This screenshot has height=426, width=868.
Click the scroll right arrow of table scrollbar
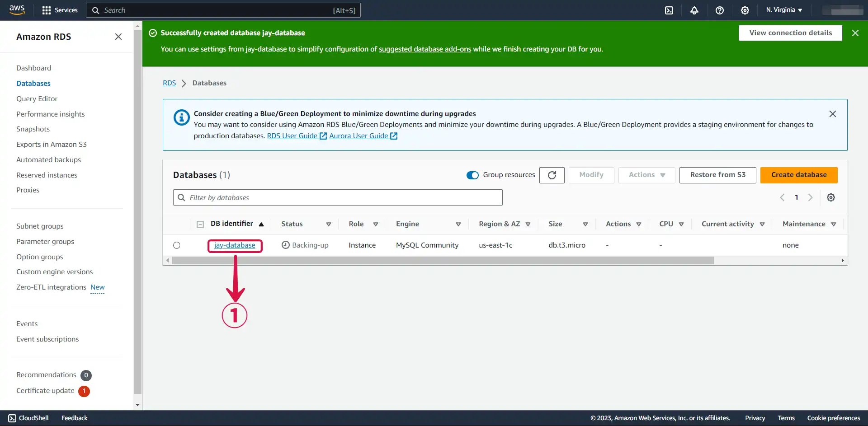pos(843,261)
